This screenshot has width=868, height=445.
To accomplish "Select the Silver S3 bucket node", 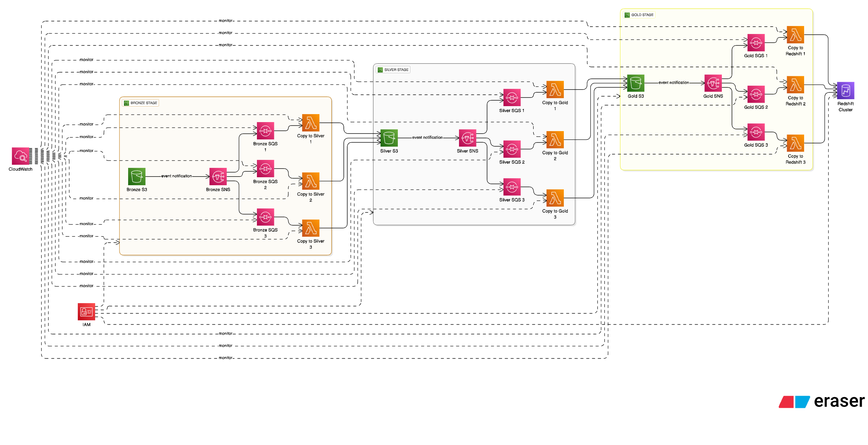I will [x=389, y=139].
